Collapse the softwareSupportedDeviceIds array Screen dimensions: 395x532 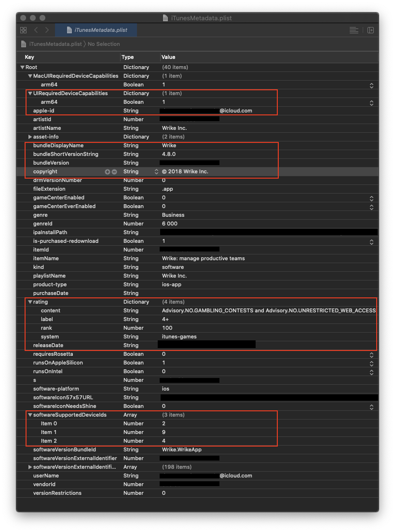[29, 415]
